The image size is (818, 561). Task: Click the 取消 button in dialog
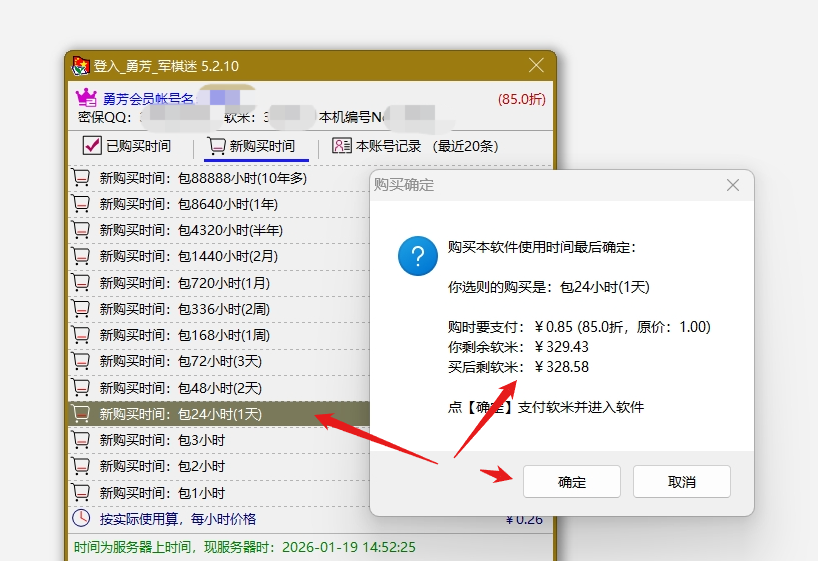tap(681, 482)
